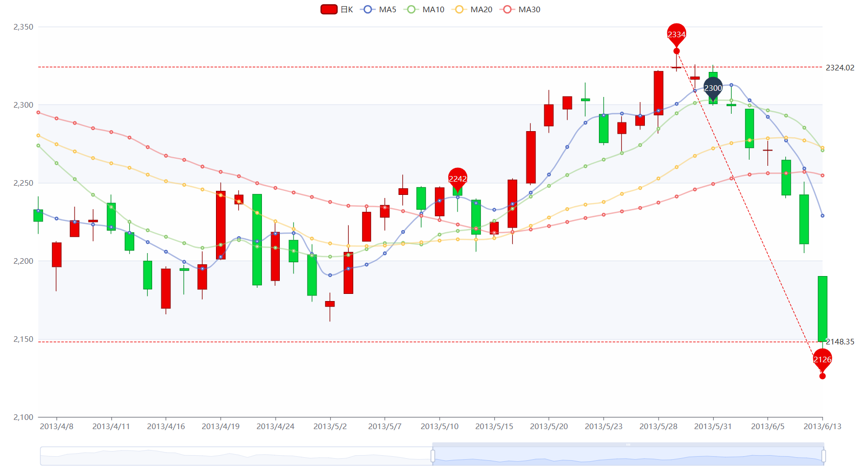Click the 2013/4/24 date label
The height and width of the screenshot is (473, 868).
(275, 427)
